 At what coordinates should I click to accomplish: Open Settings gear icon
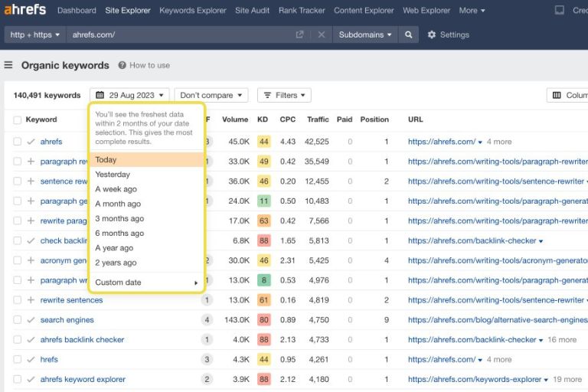pos(432,34)
